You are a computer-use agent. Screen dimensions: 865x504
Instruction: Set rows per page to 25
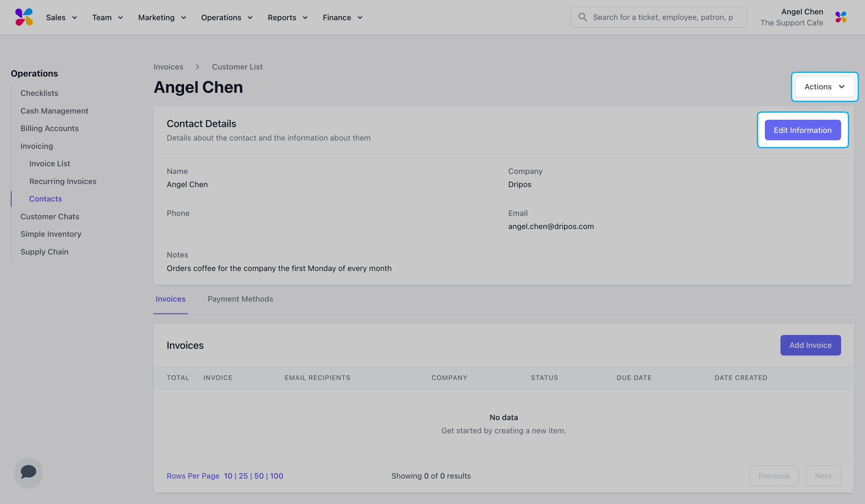243,476
